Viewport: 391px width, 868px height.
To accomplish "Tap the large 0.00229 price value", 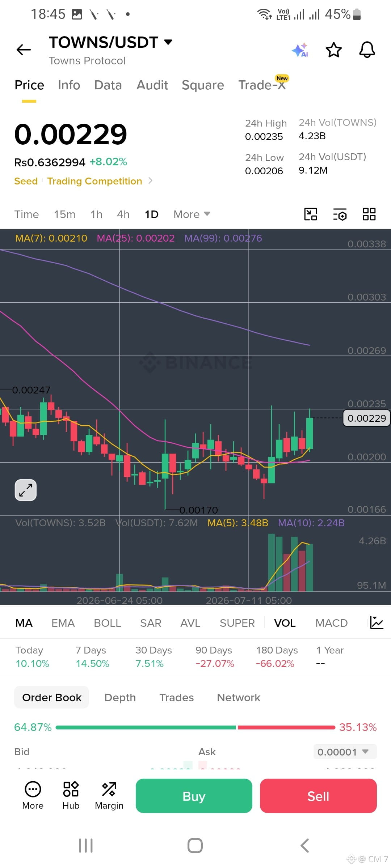I will point(71,134).
